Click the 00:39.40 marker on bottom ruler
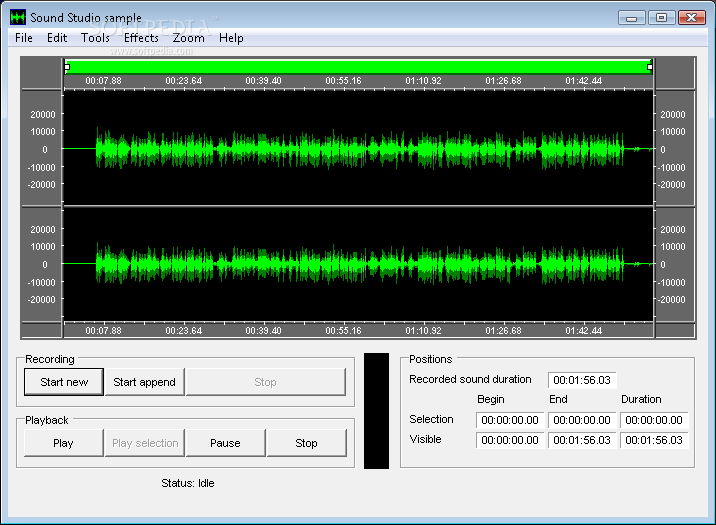Screen dimensions: 716x525 [263, 331]
